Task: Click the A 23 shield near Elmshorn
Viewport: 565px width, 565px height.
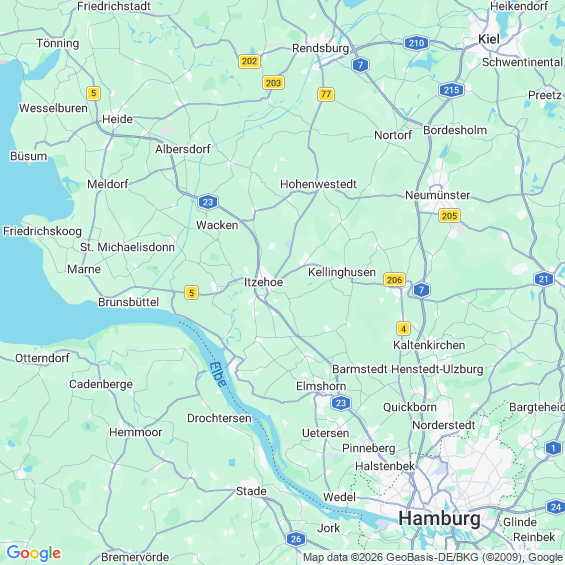Action: [341, 403]
